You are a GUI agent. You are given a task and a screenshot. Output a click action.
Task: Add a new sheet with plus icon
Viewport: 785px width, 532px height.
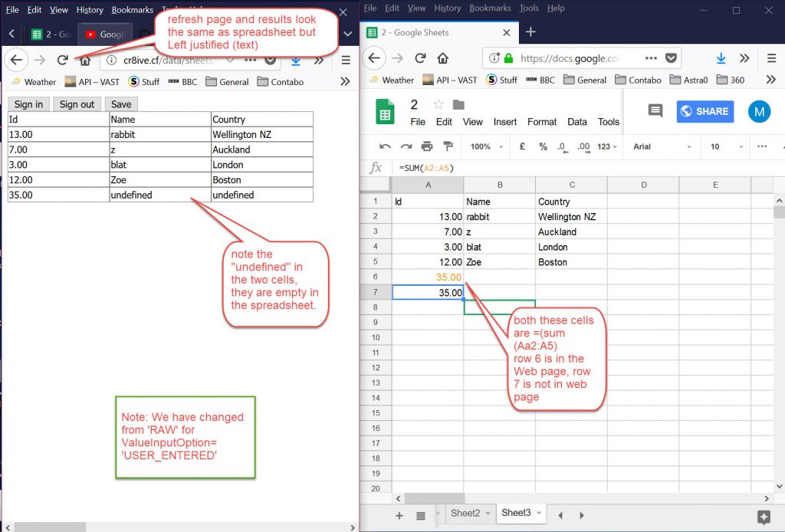(x=399, y=515)
